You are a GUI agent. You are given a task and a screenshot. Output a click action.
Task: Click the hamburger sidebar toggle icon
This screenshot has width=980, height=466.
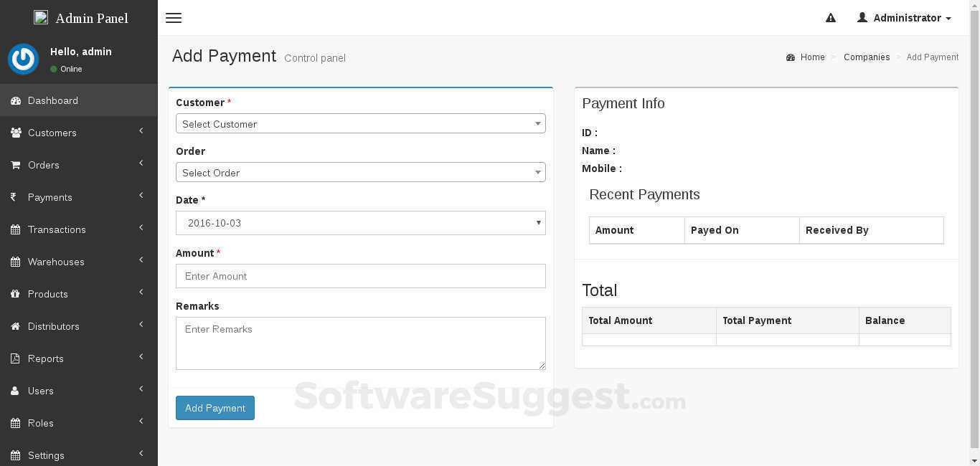(x=174, y=18)
